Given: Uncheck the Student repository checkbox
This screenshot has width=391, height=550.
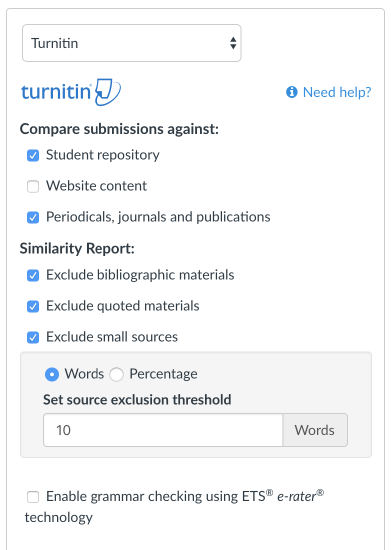Looking at the screenshot, I should 33,155.
